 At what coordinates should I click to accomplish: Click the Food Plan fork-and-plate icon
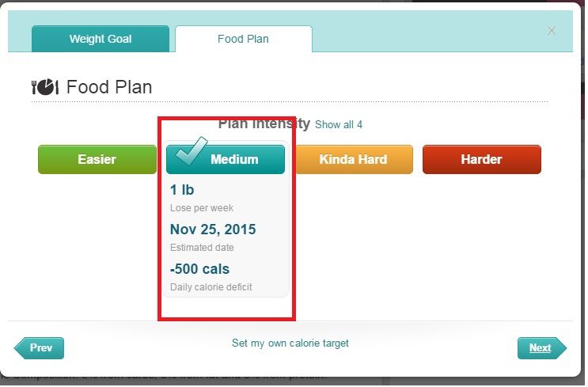tap(45, 87)
